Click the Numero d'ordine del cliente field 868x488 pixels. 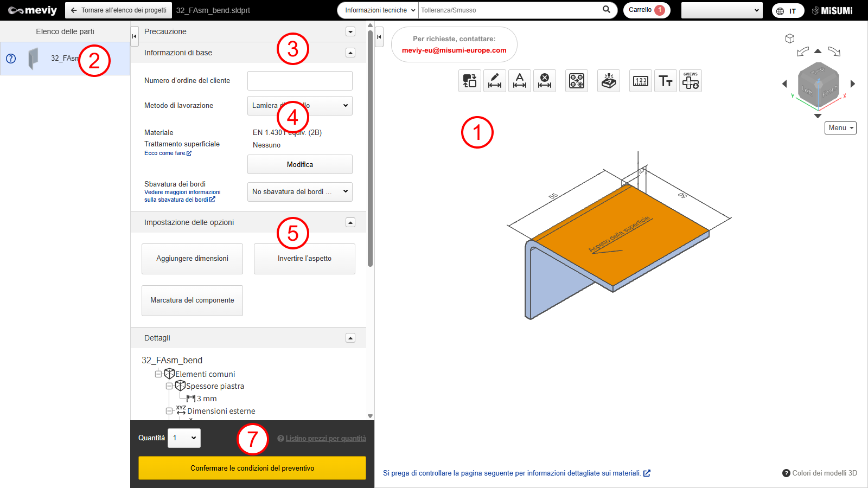(x=299, y=81)
